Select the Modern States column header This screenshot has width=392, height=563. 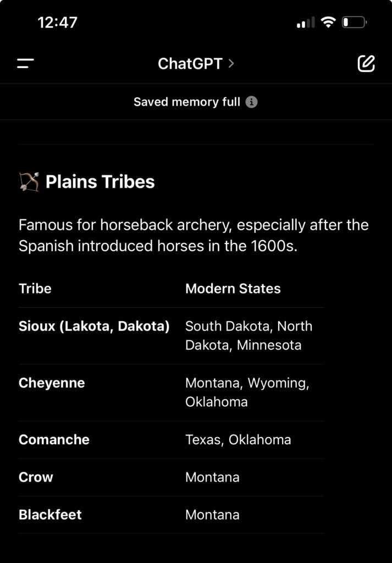[x=233, y=289]
